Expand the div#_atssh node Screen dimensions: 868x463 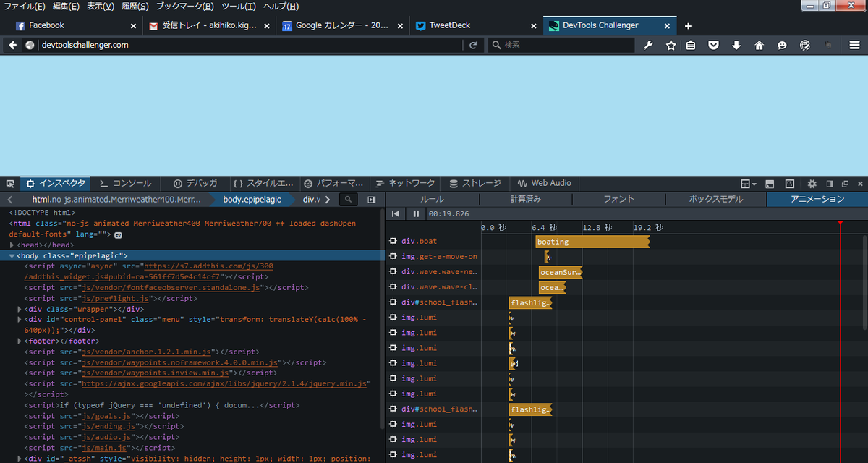(20, 459)
